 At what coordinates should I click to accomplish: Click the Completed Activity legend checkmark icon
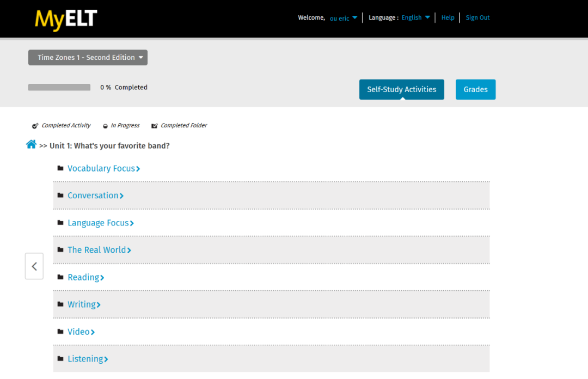pos(35,126)
